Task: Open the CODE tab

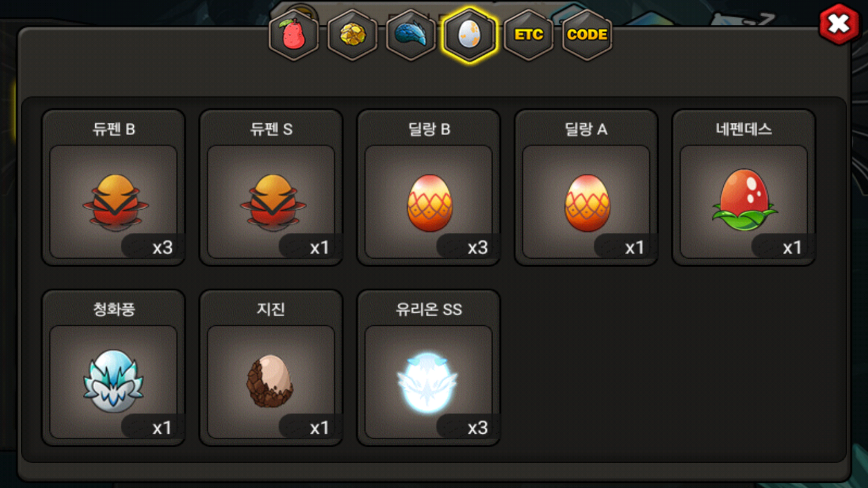Action: click(587, 35)
